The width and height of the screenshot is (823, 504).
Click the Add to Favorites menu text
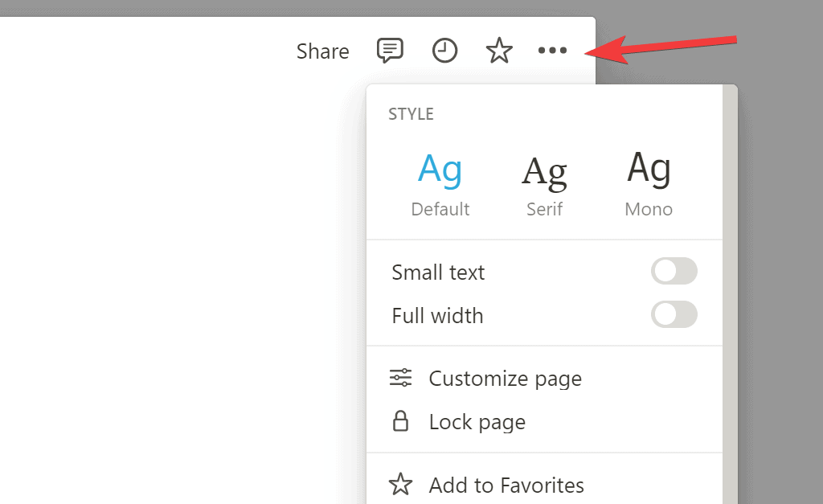point(506,485)
